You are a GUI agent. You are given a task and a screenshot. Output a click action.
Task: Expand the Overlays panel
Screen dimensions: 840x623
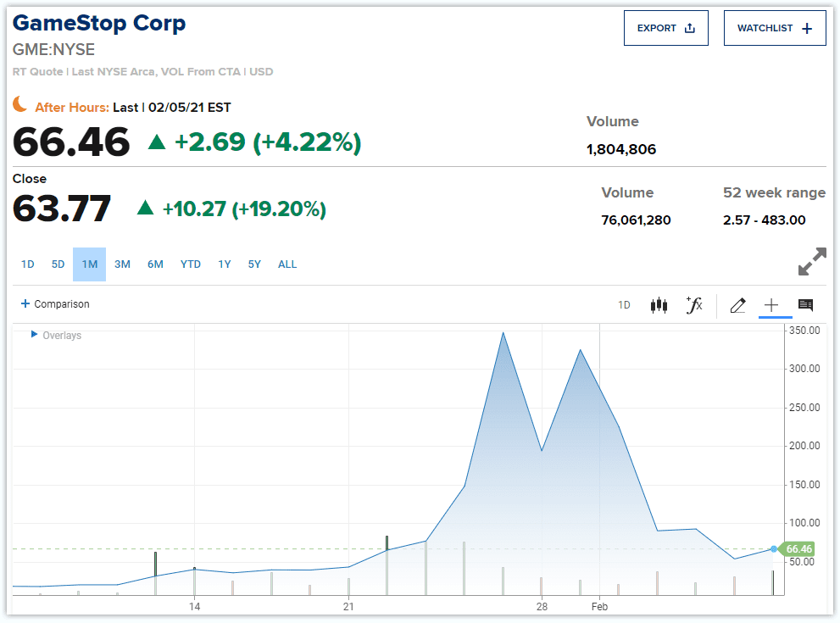coord(56,336)
